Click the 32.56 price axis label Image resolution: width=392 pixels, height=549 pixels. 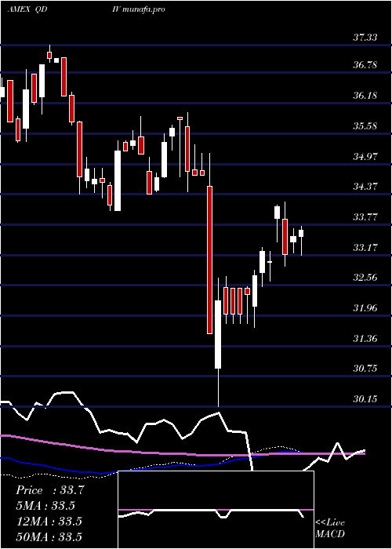pos(365,278)
